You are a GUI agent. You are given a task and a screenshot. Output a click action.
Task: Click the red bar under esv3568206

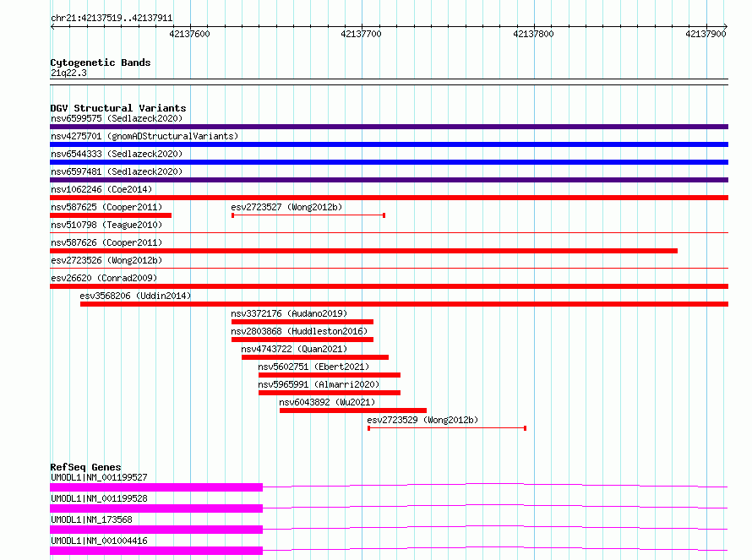pyautogui.click(x=404, y=304)
